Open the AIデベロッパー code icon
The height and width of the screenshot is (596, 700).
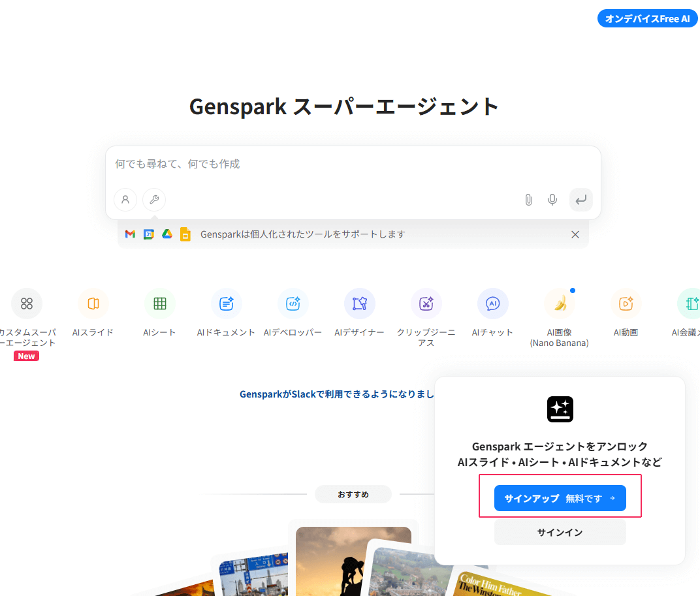point(293,304)
